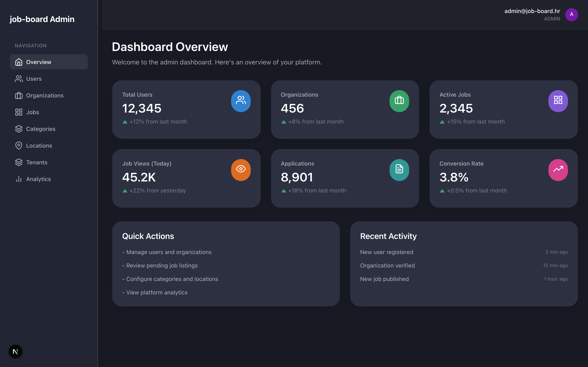Screen dimensions: 588x367
Task: Click the Organizations briefcase icon in sidebar
Action: [x=19, y=95]
